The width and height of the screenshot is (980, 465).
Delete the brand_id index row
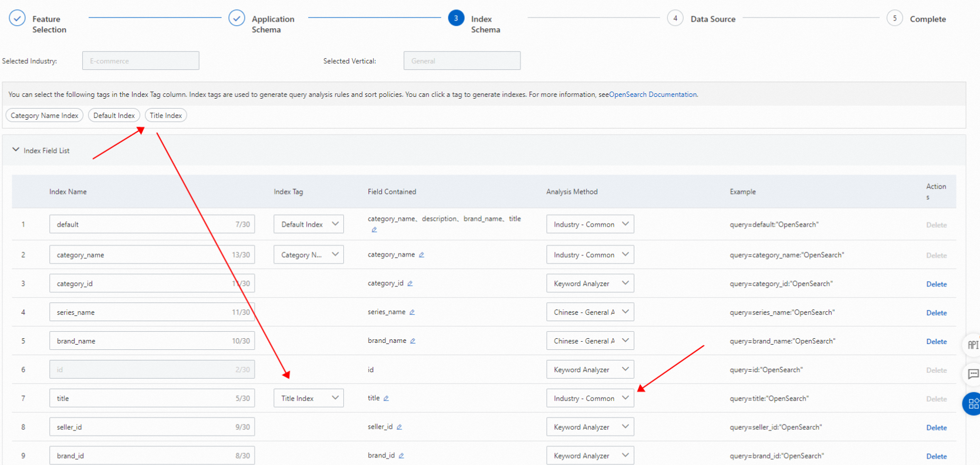(x=937, y=457)
